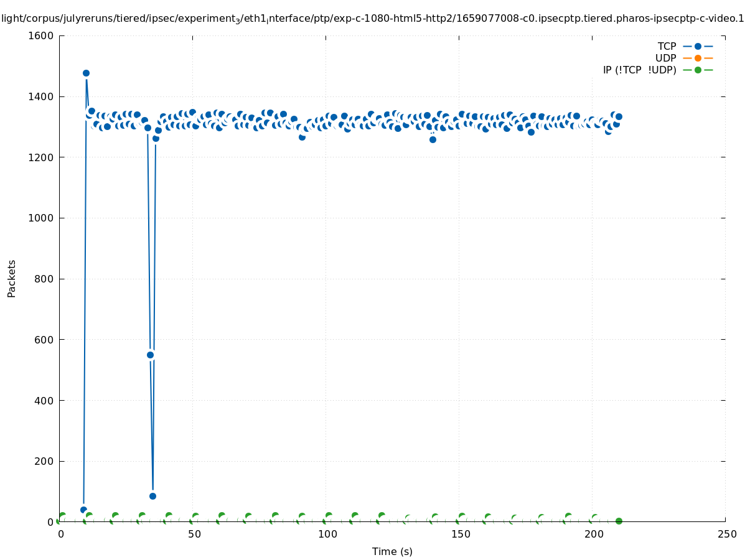This screenshot has width=745, height=560.
Task: Click the green IP legend marker
Action: 698,70
